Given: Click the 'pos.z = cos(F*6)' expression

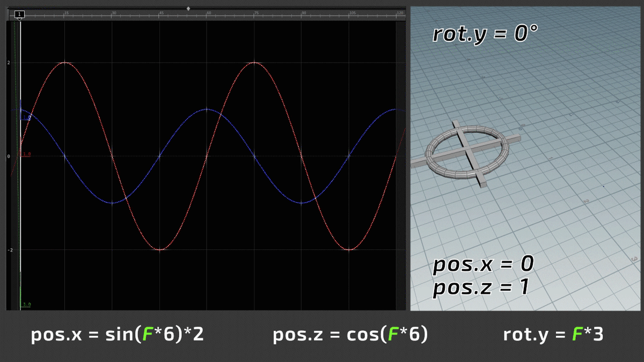Looking at the screenshot, I should tap(350, 335).
